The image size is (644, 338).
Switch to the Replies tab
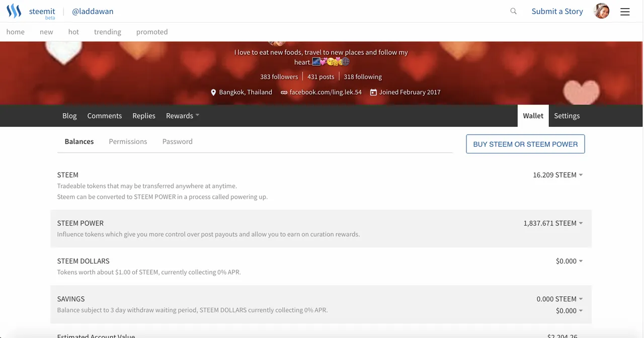pyautogui.click(x=144, y=116)
